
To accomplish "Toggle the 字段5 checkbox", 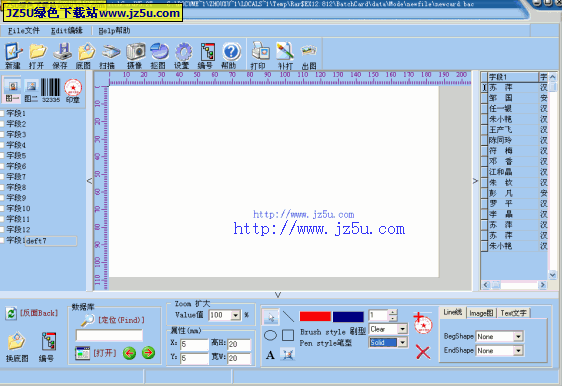I will [2, 156].
